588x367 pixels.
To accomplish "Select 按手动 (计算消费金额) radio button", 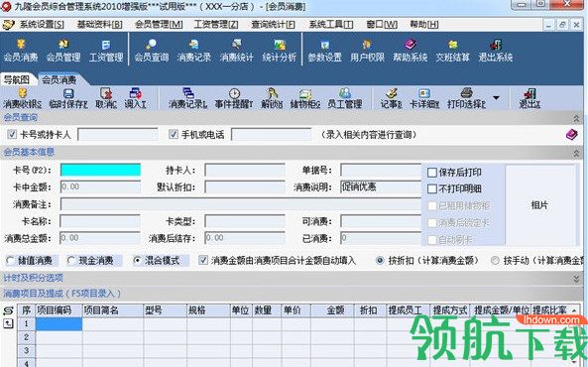I will [496, 261].
